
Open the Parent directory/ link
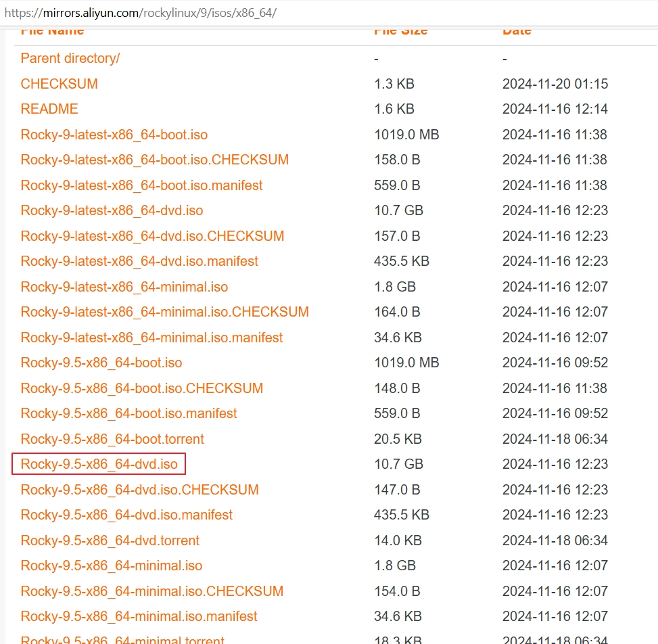[x=70, y=58]
